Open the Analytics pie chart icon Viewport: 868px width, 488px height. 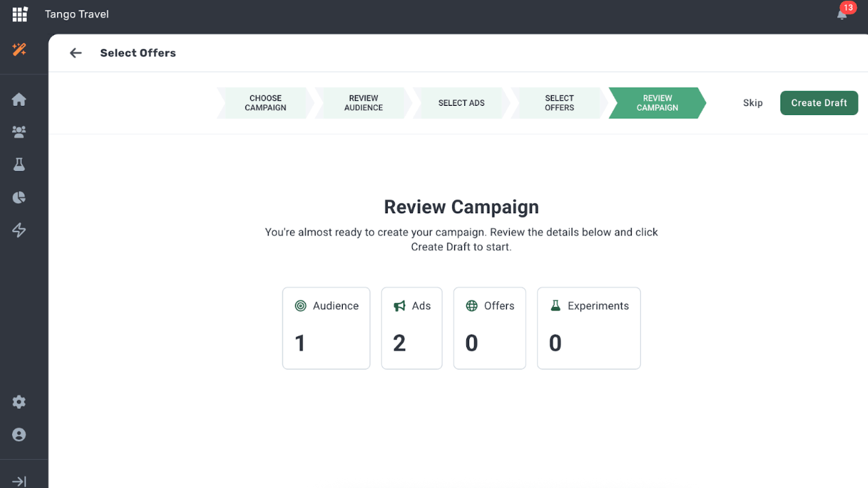click(x=19, y=197)
